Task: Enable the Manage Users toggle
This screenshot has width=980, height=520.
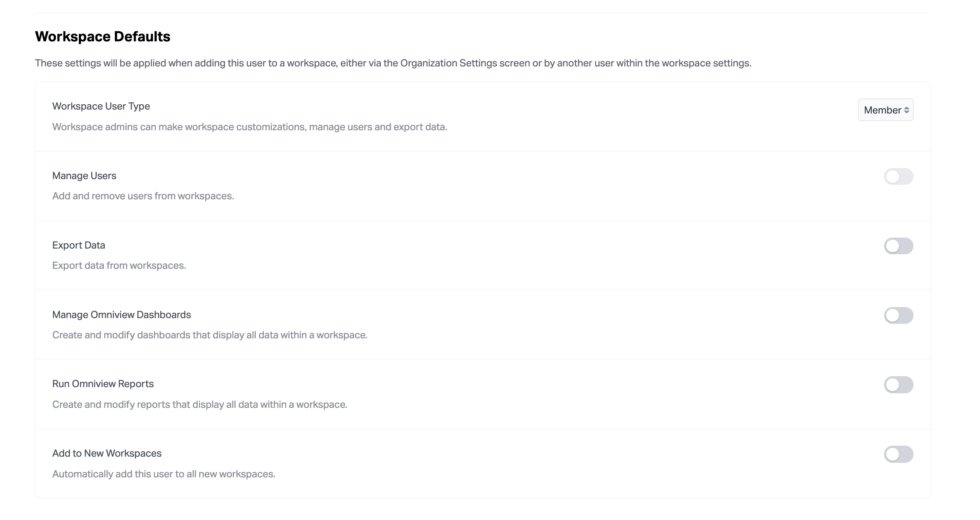Action: 898,176
